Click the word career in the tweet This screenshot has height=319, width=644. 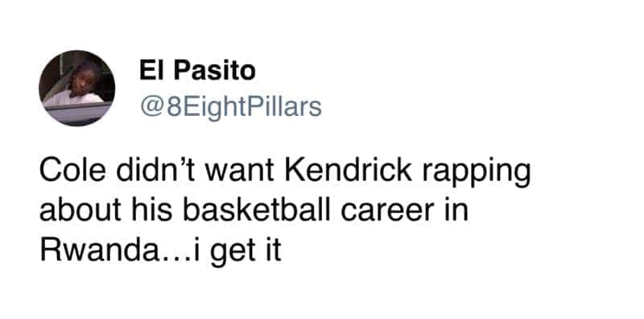click(387, 211)
